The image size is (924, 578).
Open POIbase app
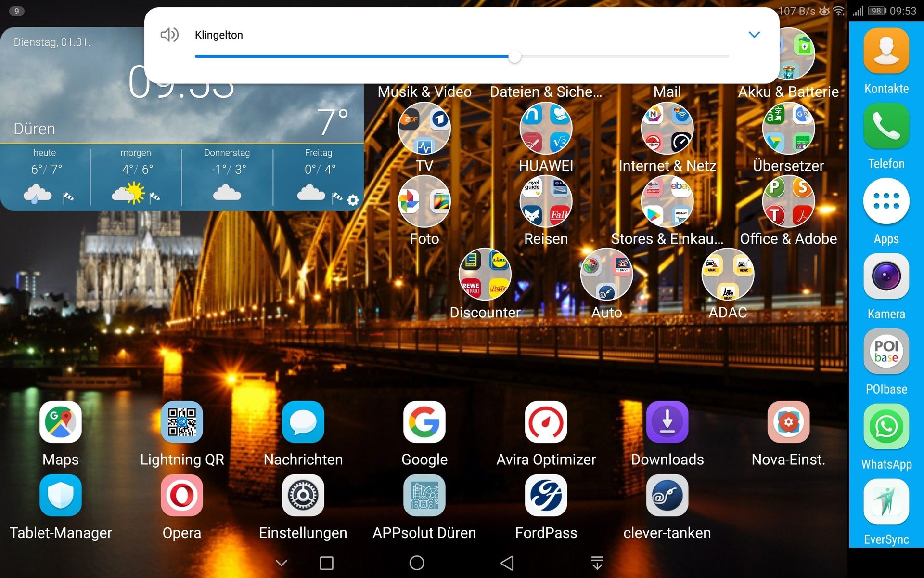[x=886, y=351]
